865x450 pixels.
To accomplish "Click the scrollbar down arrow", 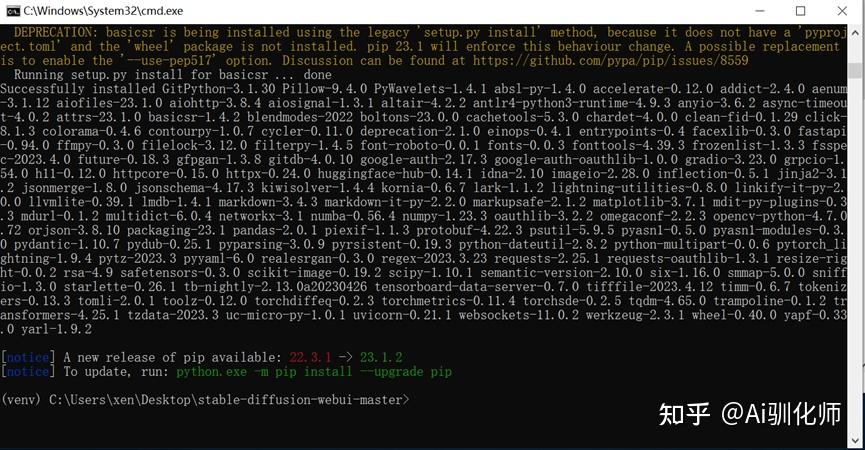I will click(x=856, y=441).
